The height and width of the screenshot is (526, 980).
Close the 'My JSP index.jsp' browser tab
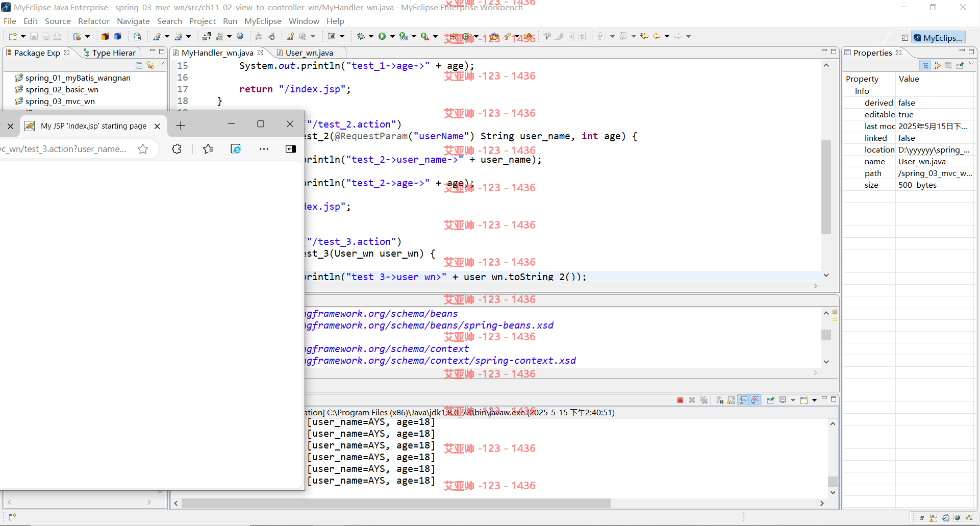157,126
